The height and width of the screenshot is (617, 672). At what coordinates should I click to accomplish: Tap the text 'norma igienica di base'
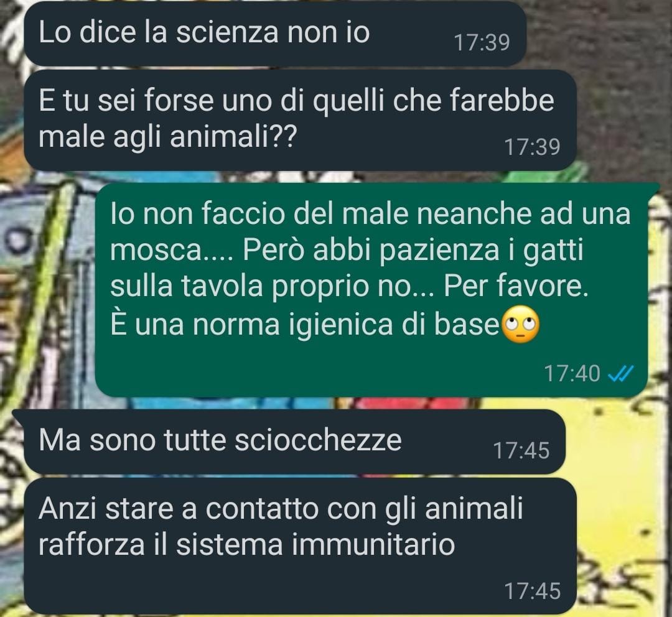(x=346, y=324)
